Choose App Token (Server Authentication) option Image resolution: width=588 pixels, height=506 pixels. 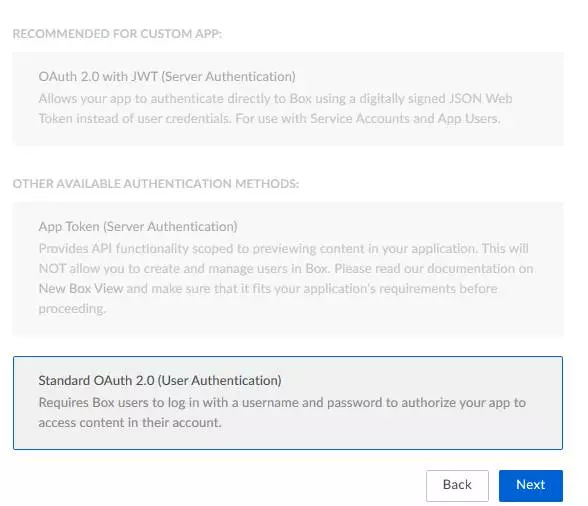pyautogui.click(x=288, y=269)
